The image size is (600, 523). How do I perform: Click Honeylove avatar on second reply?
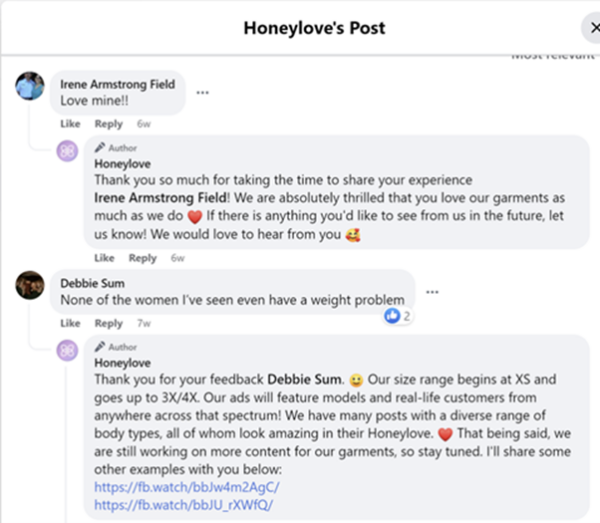click(67, 349)
